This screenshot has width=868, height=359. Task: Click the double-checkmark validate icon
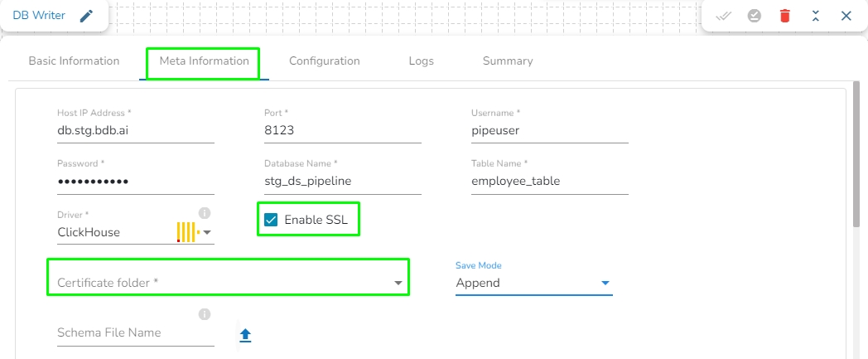point(724,16)
